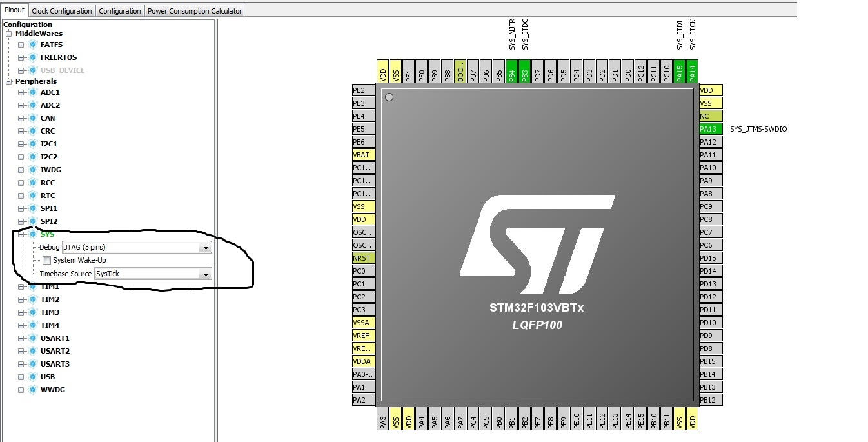Expand the FATFS tree node
The width and height of the screenshot is (868, 442).
click(21, 45)
